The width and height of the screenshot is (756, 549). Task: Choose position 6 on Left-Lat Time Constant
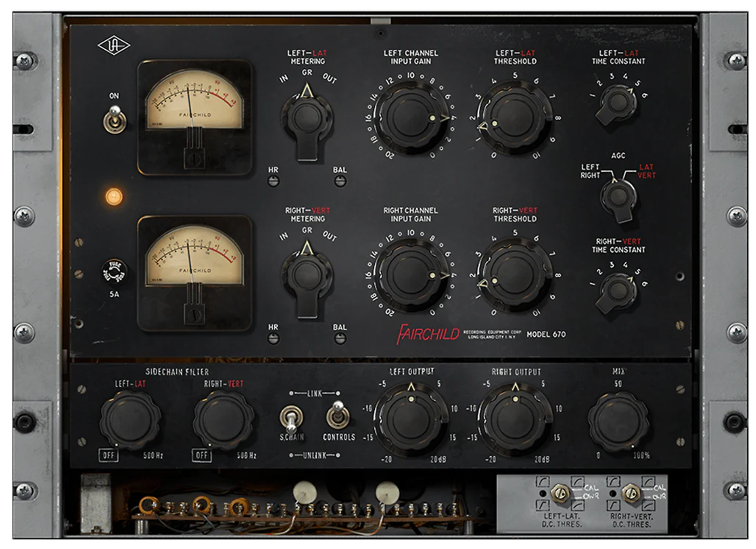tap(645, 95)
